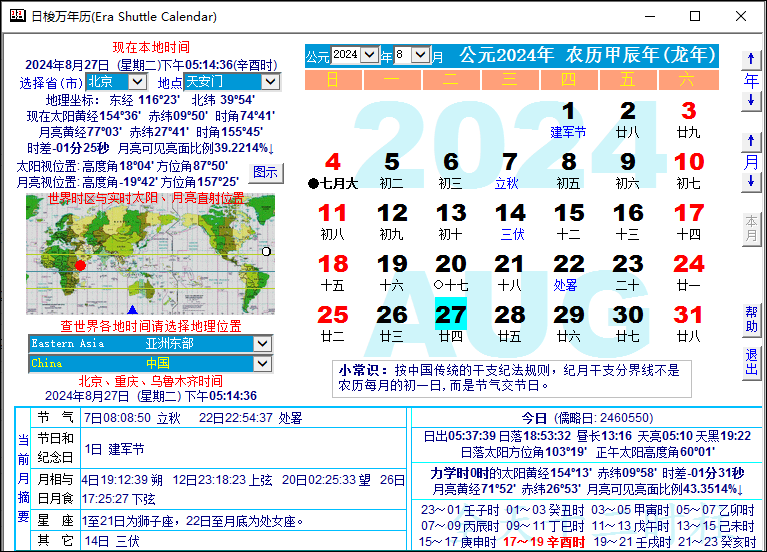
Task: Click the moon circle marker on world map
Action: coord(266,252)
